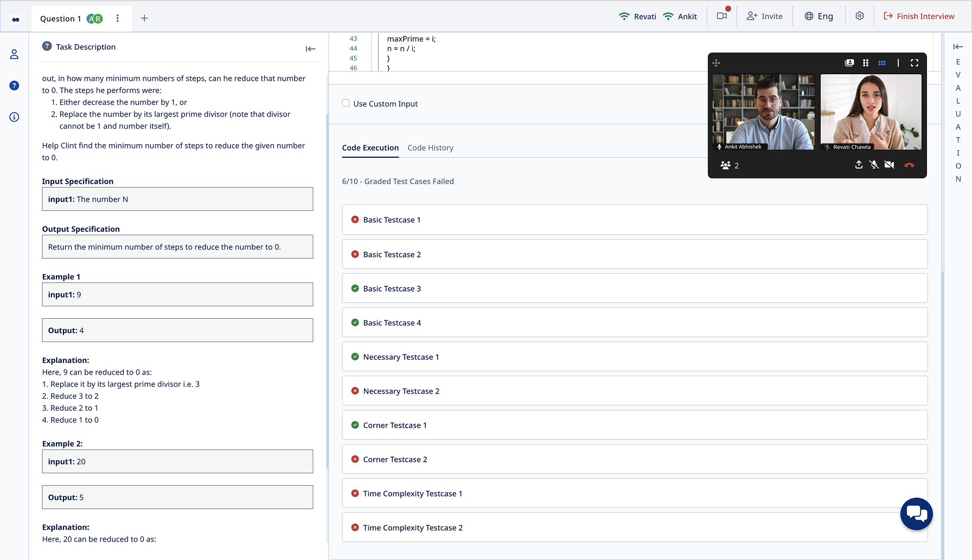Move the video call panel handle

[716, 63]
